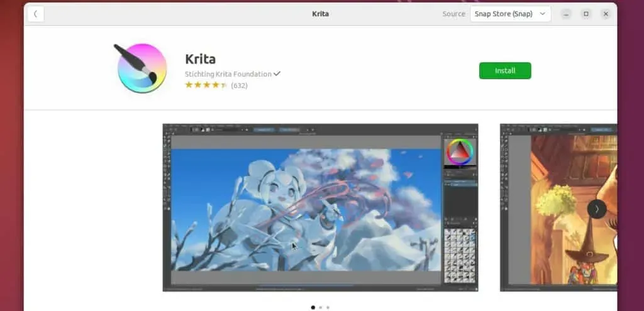This screenshot has height=311, width=644.
Task: Click the verified publisher checkmark icon
Action: pos(277,74)
